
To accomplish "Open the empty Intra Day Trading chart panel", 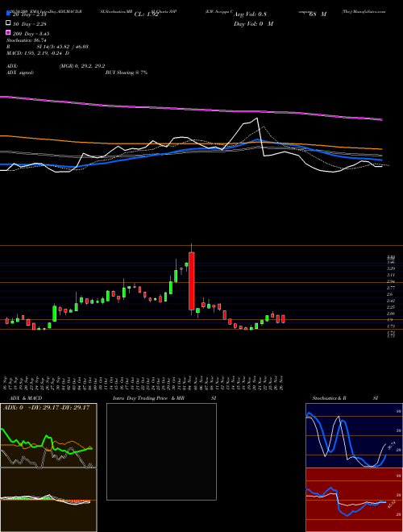I will click(161, 451).
